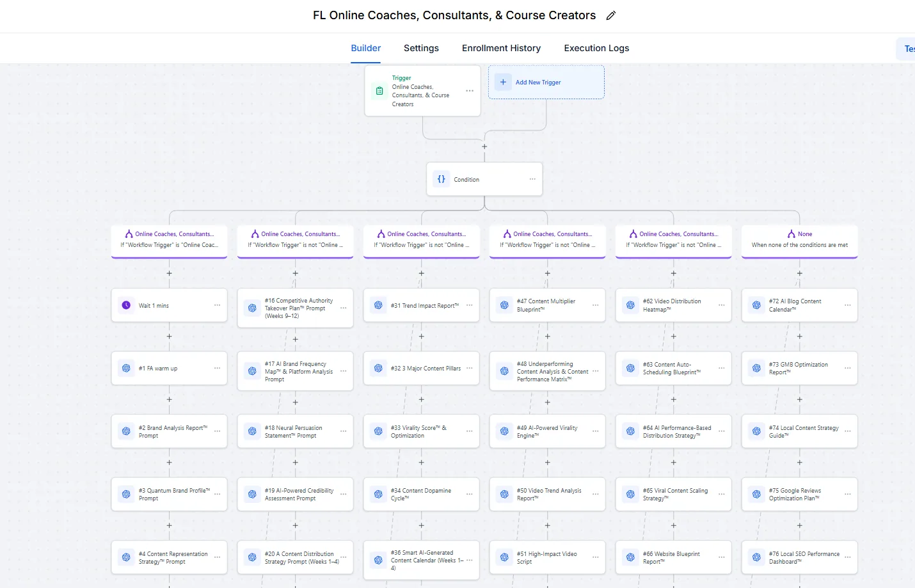Click the Wait 1 mins clock icon
This screenshot has width=915, height=588.
point(126,305)
